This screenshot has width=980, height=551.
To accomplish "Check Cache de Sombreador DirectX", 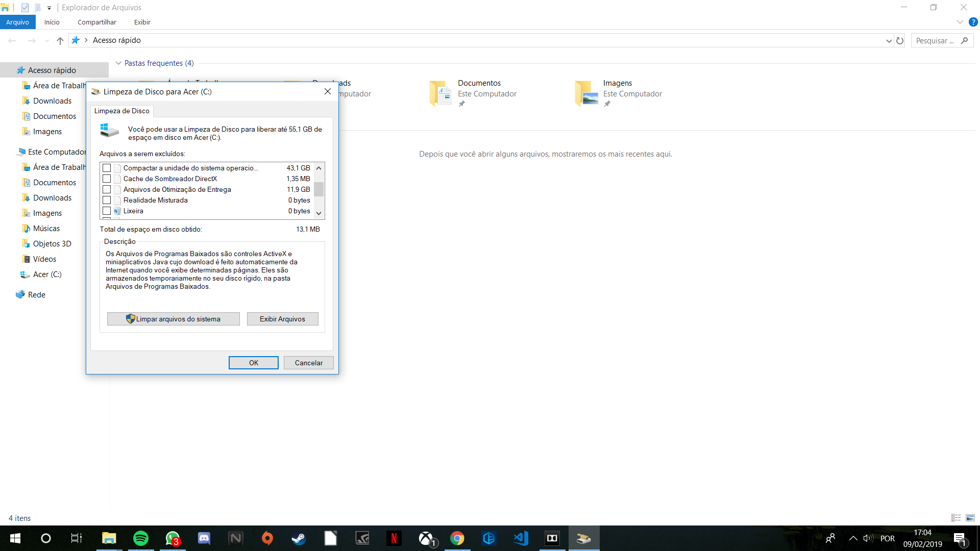I will click(x=107, y=179).
